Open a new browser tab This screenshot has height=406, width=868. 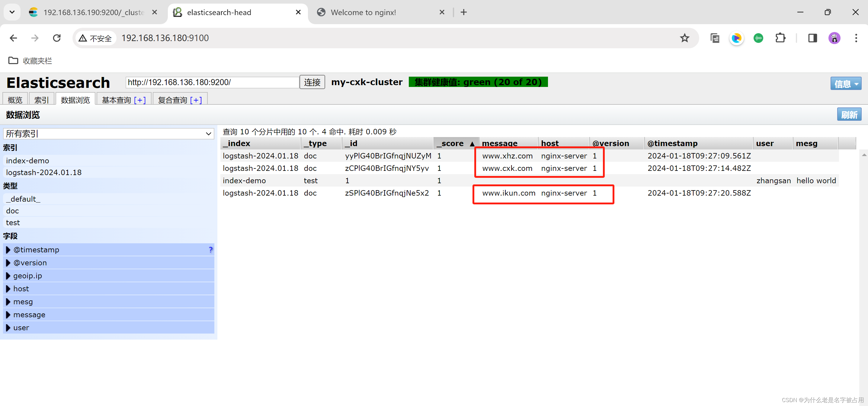464,12
